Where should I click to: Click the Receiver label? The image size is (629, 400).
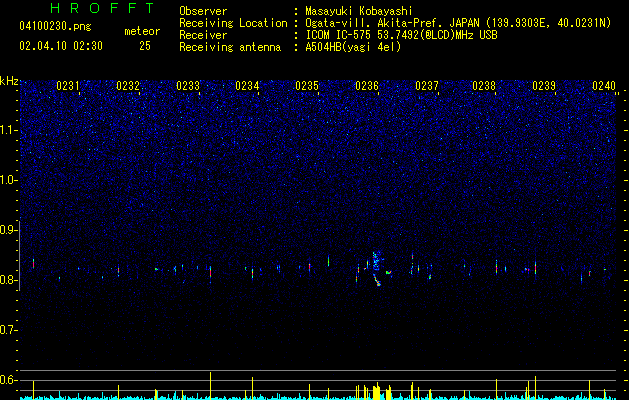pyautogui.click(x=203, y=35)
